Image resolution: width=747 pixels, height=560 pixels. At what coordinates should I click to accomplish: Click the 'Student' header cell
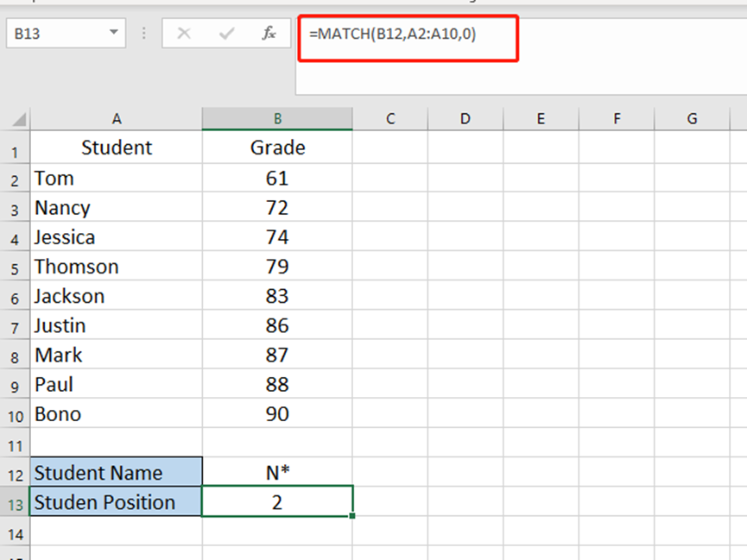click(x=117, y=148)
